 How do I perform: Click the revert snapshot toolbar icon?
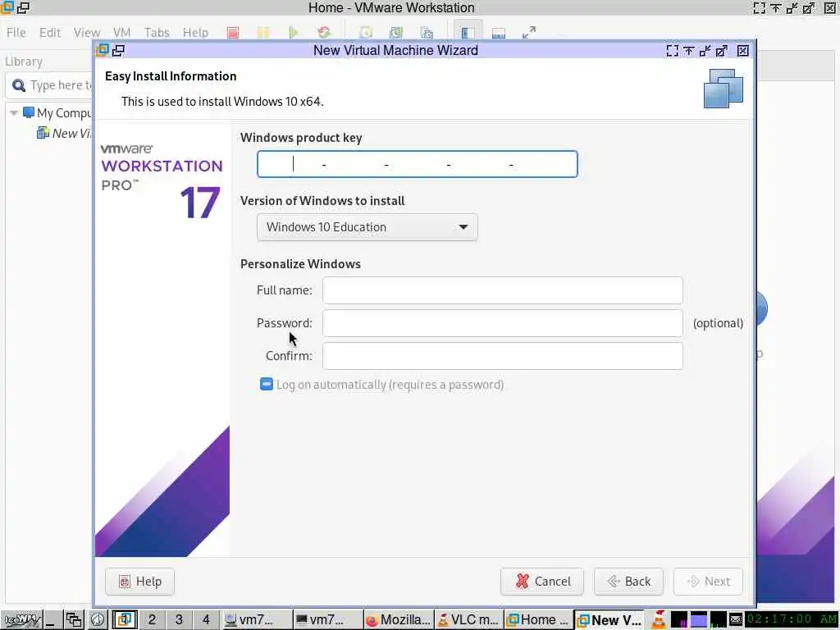[396, 33]
